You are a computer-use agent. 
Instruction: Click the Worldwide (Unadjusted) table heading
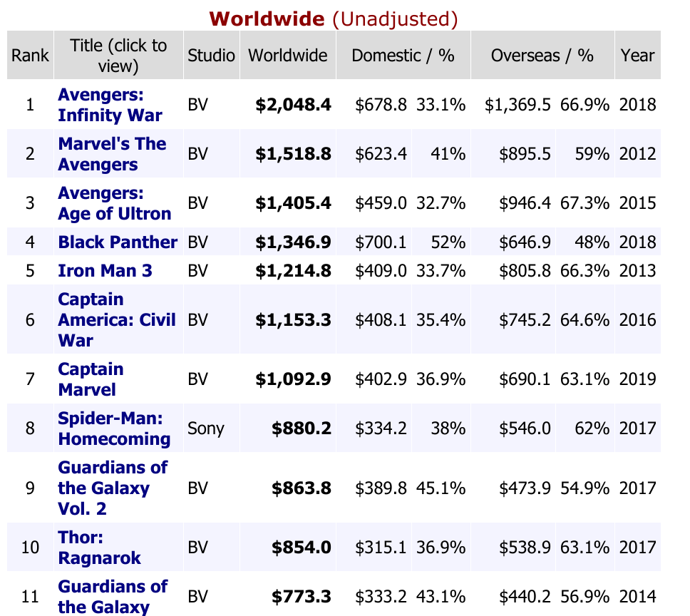334,19
